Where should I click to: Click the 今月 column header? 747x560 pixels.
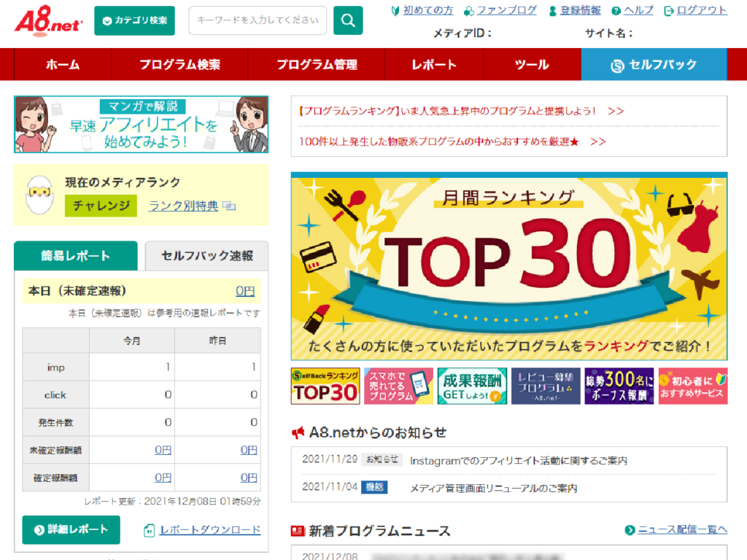(132, 341)
